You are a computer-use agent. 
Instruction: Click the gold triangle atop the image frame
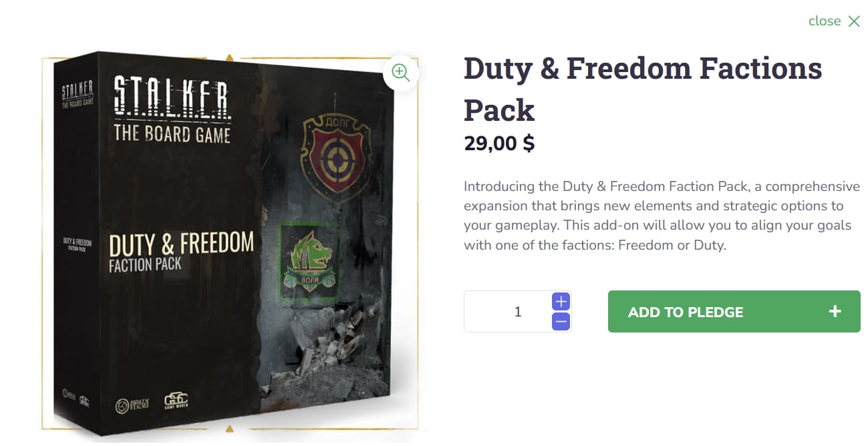(229, 57)
